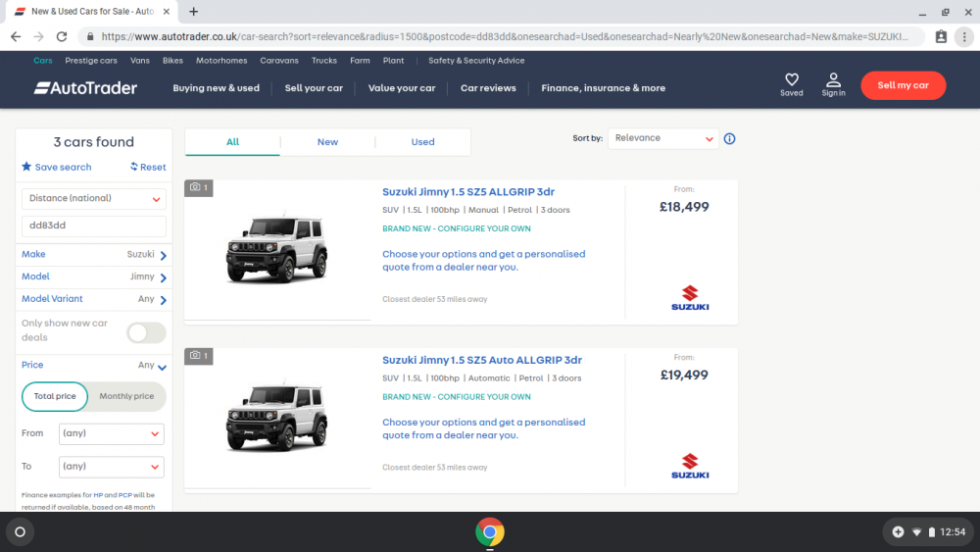The height and width of the screenshot is (552, 980).
Task: Select Monthly price option
Action: [x=126, y=396]
